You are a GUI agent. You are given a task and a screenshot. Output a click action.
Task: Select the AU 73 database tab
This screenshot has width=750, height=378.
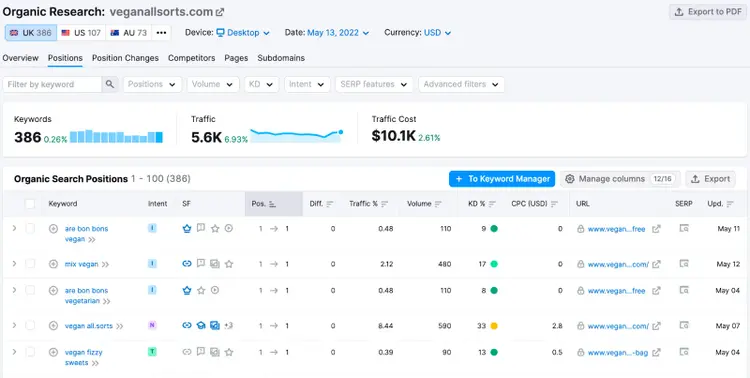(x=129, y=33)
